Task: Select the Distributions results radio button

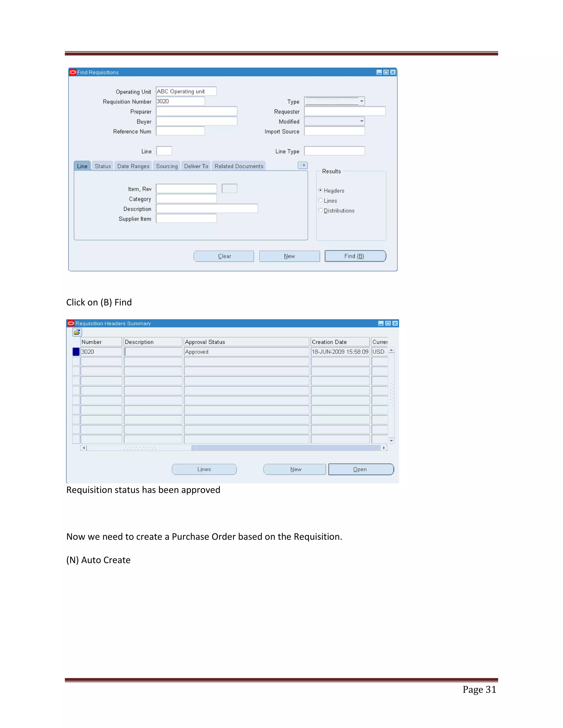Action: (320, 210)
